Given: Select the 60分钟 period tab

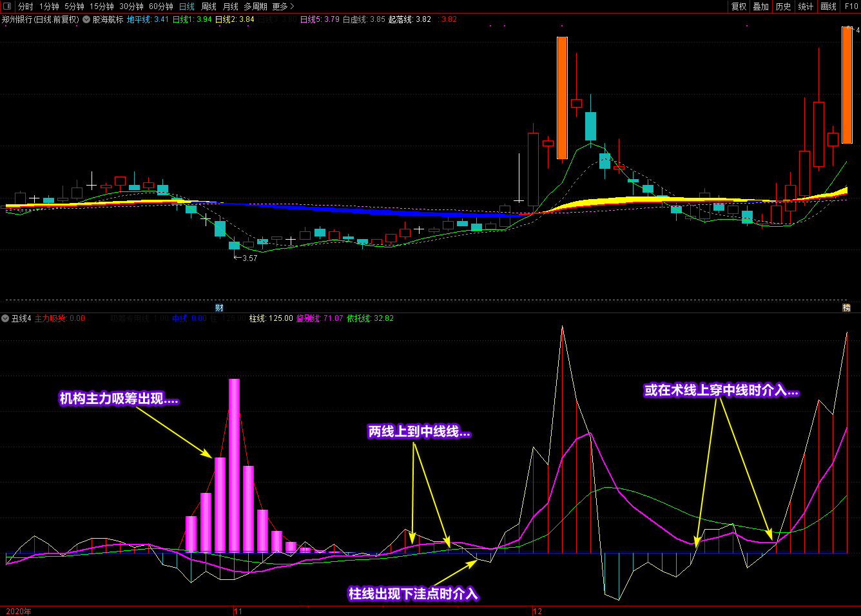Looking at the screenshot, I should coord(161,6).
